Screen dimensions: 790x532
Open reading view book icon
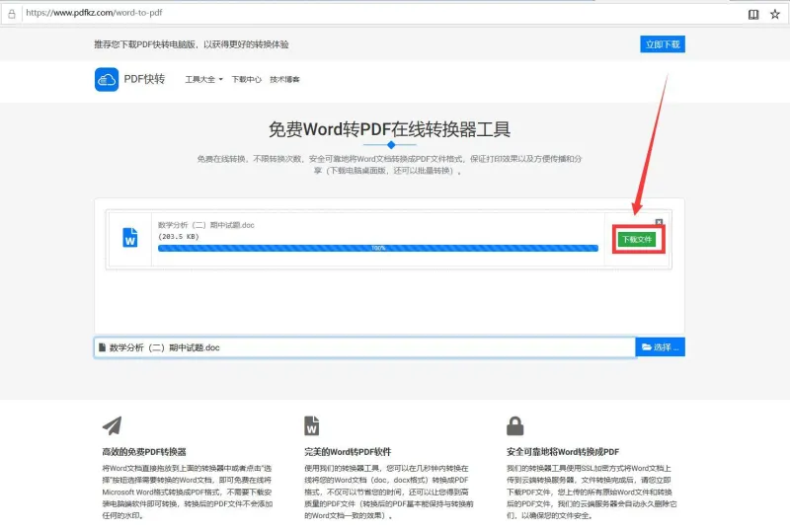click(753, 14)
